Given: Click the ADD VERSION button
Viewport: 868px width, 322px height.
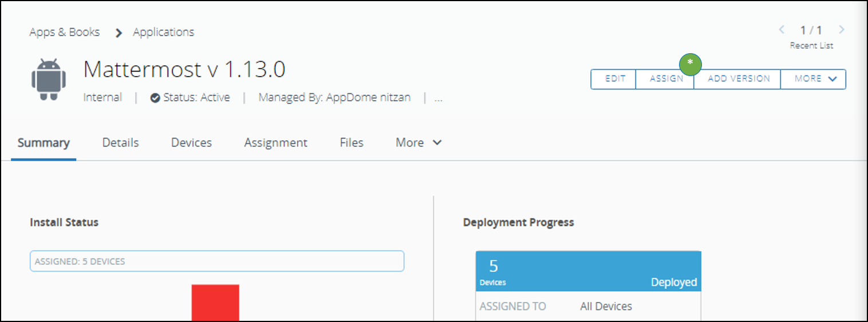Looking at the screenshot, I should [x=738, y=79].
